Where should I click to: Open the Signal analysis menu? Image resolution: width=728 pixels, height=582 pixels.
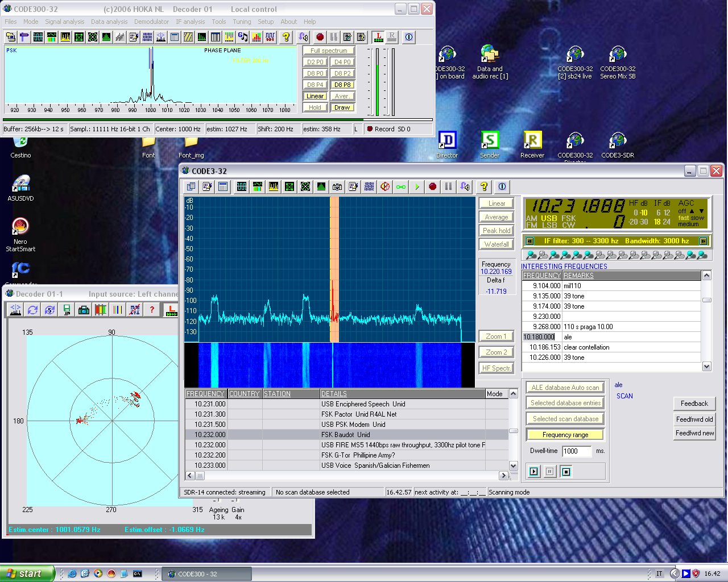[65, 22]
